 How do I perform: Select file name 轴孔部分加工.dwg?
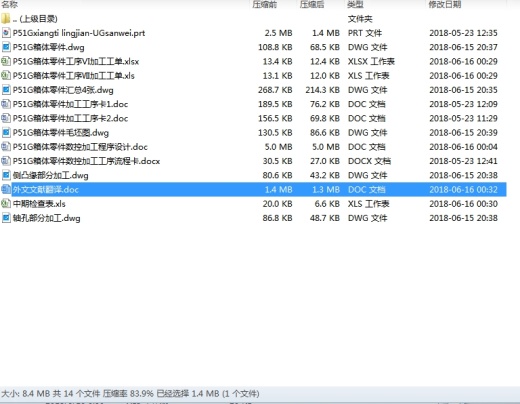47,218
